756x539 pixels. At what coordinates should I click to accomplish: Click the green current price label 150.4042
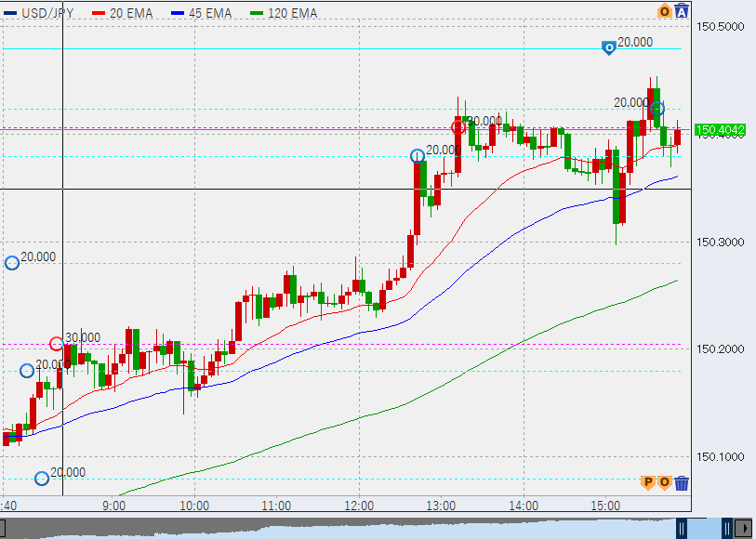pyautogui.click(x=721, y=131)
